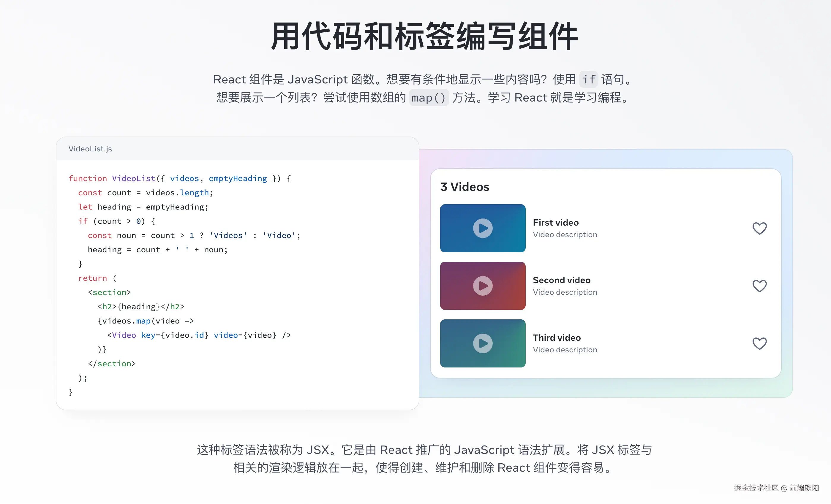The image size is (831, 504).
Task: Switch to the VideoList.js tab
Action: [x=90, y=149]
